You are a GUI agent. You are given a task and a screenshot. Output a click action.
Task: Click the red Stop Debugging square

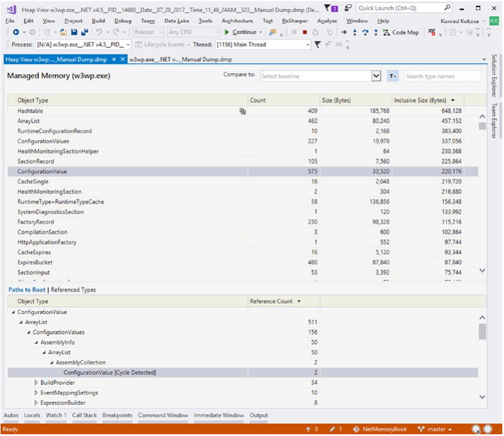[x=305, y=32]
